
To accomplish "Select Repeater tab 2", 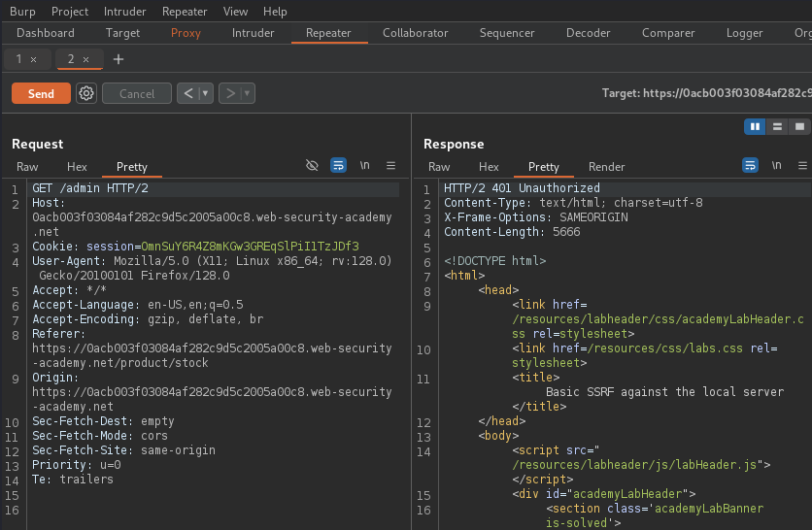I will coord(71,59).
